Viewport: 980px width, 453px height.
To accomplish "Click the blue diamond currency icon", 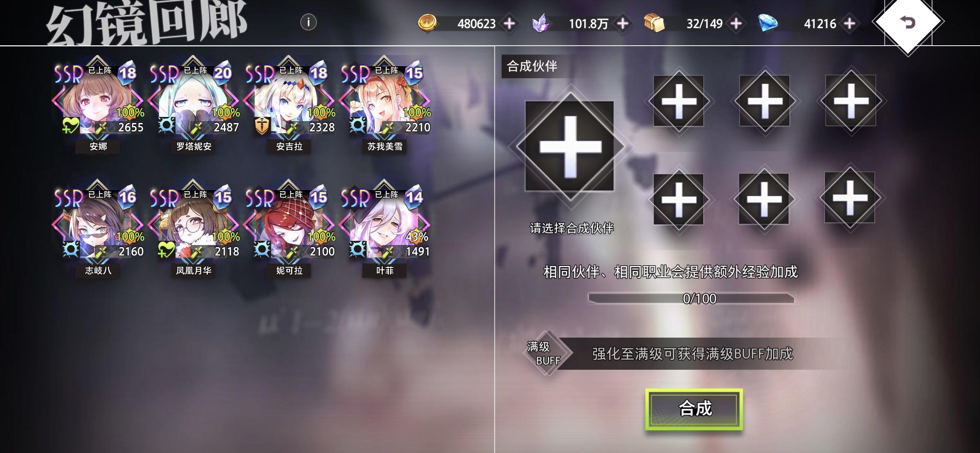I will 768,23.
